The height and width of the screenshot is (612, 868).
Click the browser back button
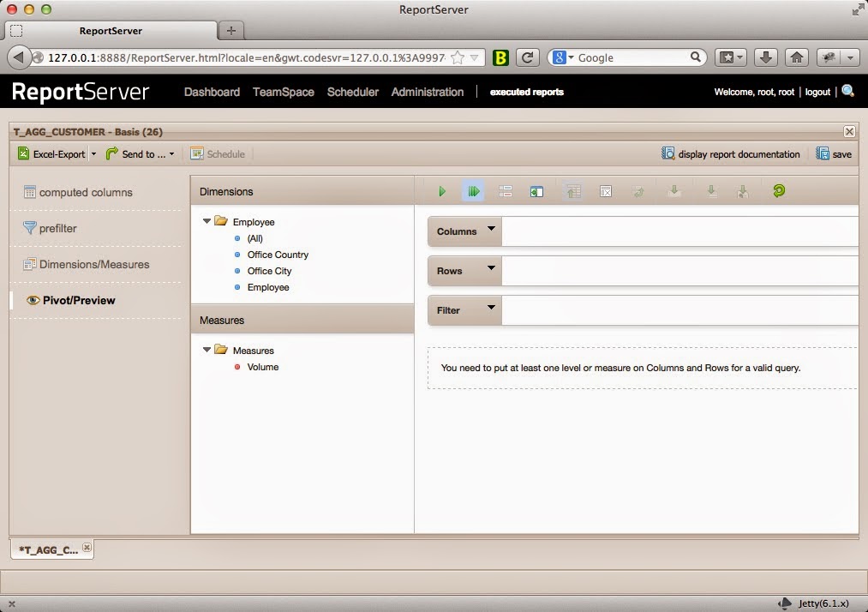(x=19, y=57)
